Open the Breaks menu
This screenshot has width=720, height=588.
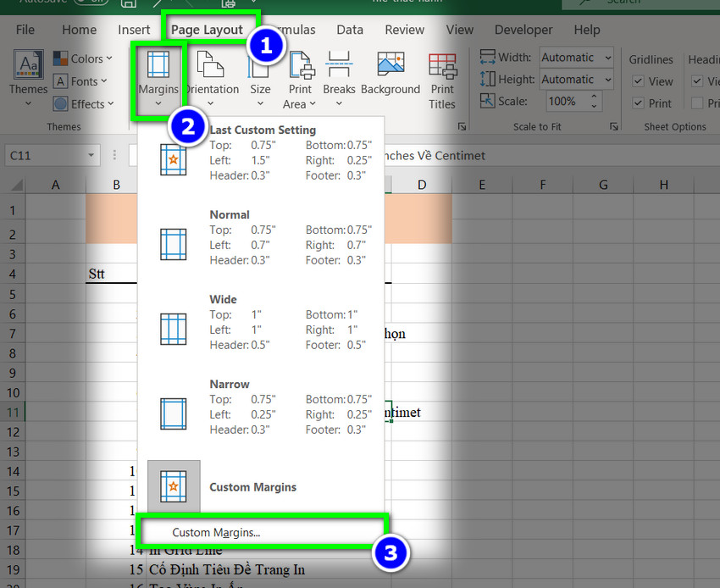point(339,78)
